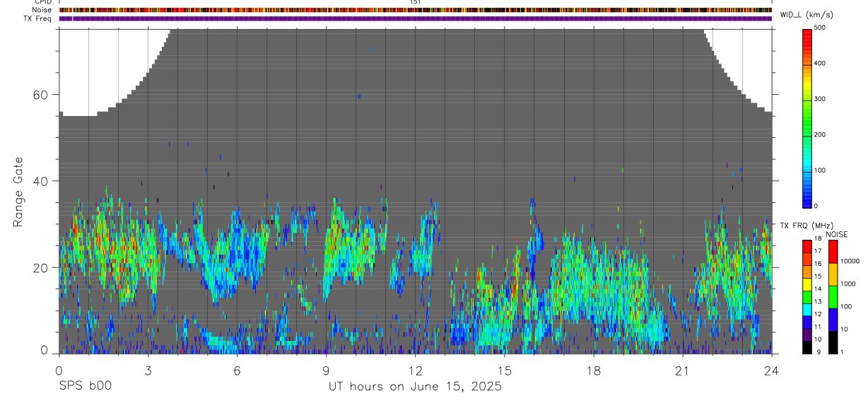This screenshot has width=868, height=401.
Task: Click the NOISE legend title
Action: click(x=836, y=234)
